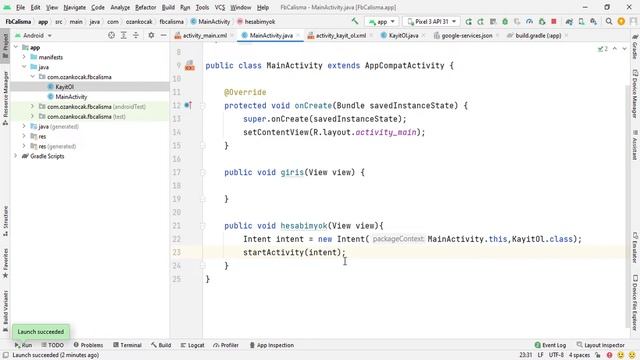Toggle the Resource Manager side tab
The height and width of the screenshot is (360, 640).
pos(5,98)
